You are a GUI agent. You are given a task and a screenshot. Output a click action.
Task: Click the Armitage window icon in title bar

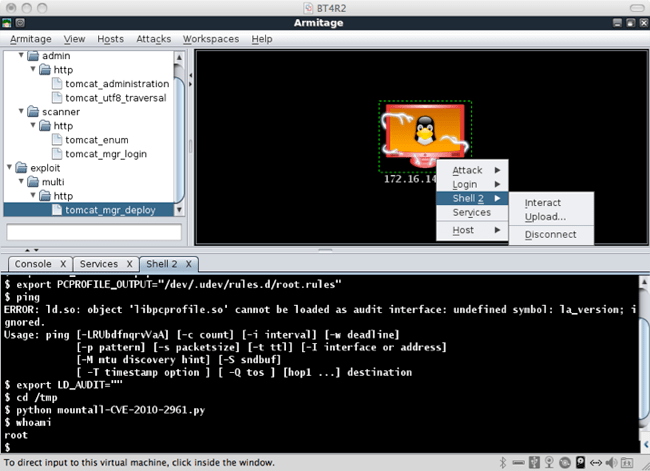click(6, 23)
